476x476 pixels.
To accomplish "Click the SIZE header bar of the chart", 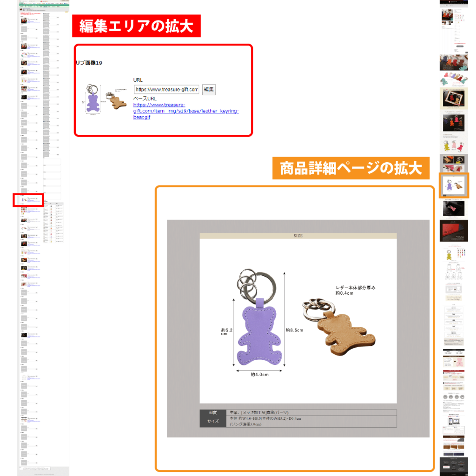I will click(x=298, y=236).
